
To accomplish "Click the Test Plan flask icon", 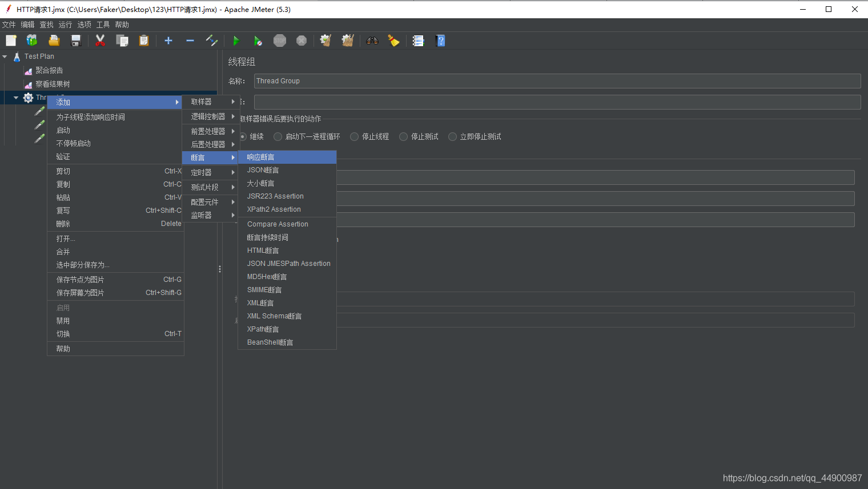I will 17,56.
